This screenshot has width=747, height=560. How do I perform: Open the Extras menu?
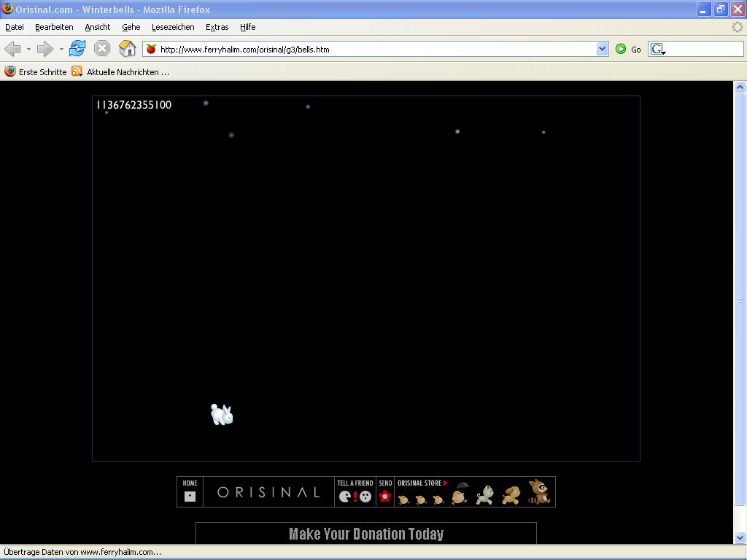217,27
